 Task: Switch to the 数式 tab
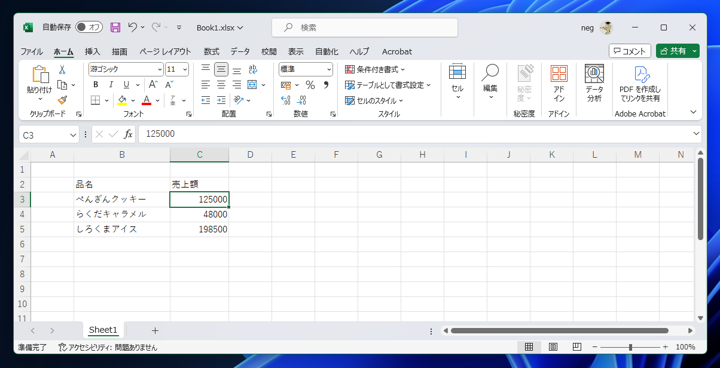212,51
